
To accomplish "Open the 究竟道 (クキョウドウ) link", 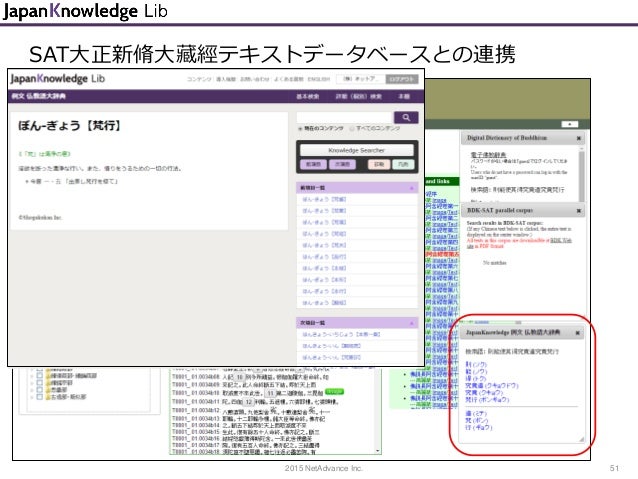I will [492, 385].
